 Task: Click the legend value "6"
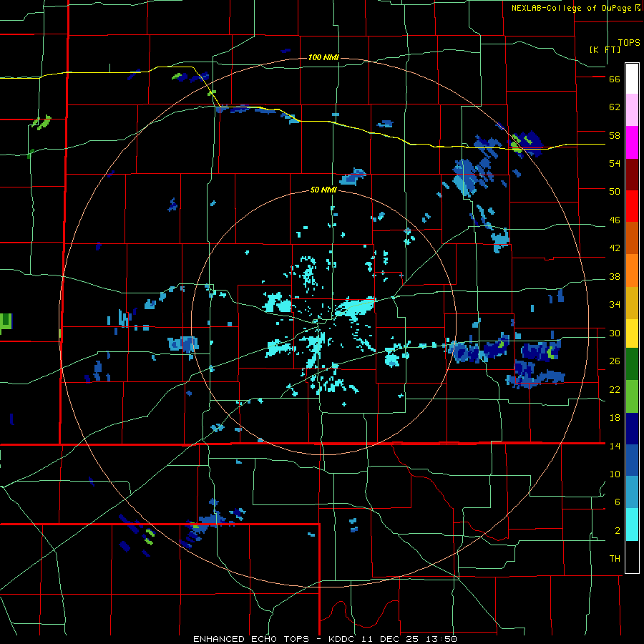[618, 502]
